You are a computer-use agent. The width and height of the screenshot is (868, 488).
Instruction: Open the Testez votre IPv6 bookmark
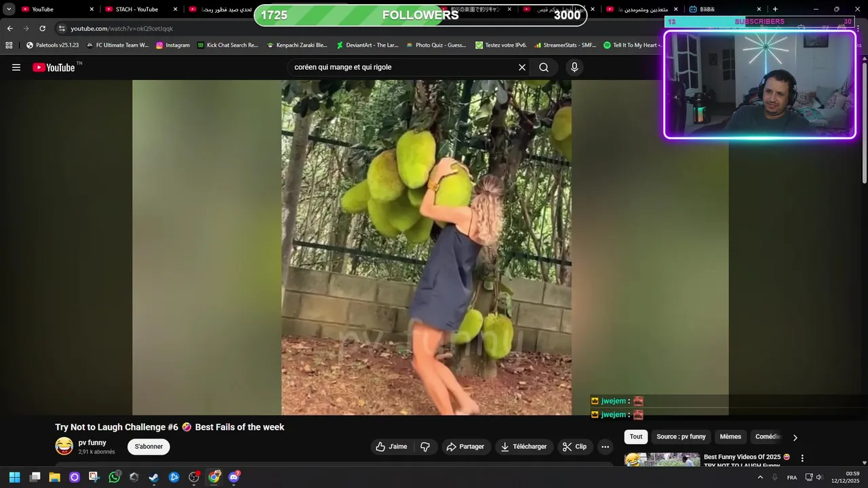(501, 45)
